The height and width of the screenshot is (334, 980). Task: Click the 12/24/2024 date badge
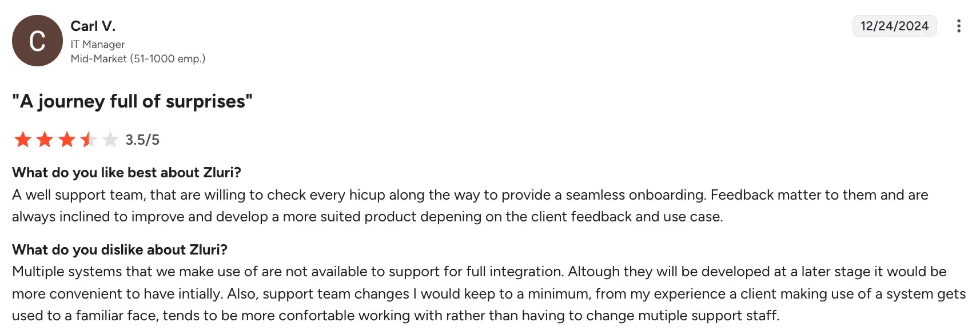click(x=894, y=26)
